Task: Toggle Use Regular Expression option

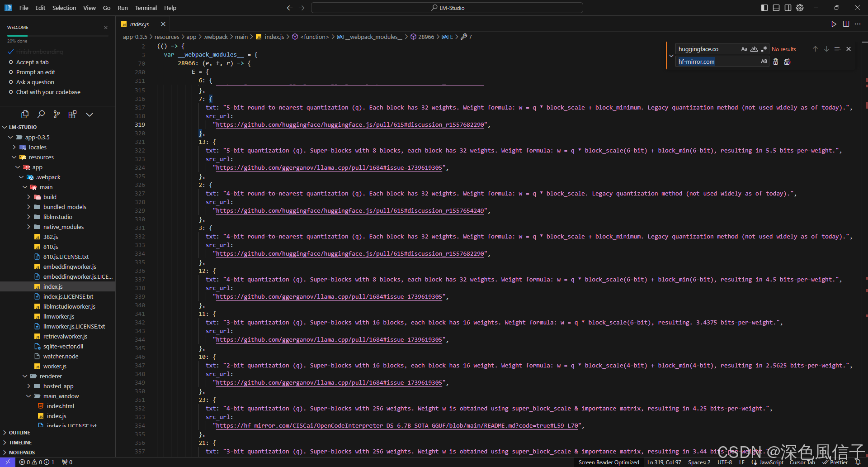Action: 764,49
